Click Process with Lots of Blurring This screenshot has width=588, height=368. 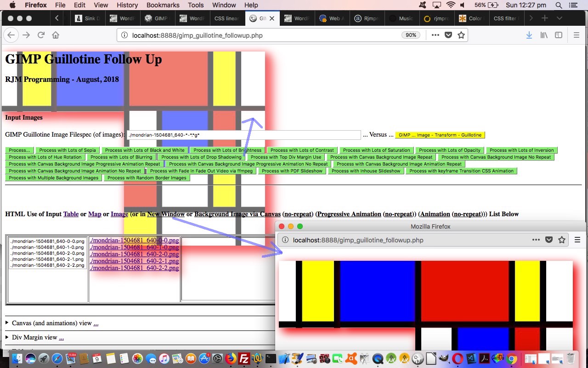121,157
